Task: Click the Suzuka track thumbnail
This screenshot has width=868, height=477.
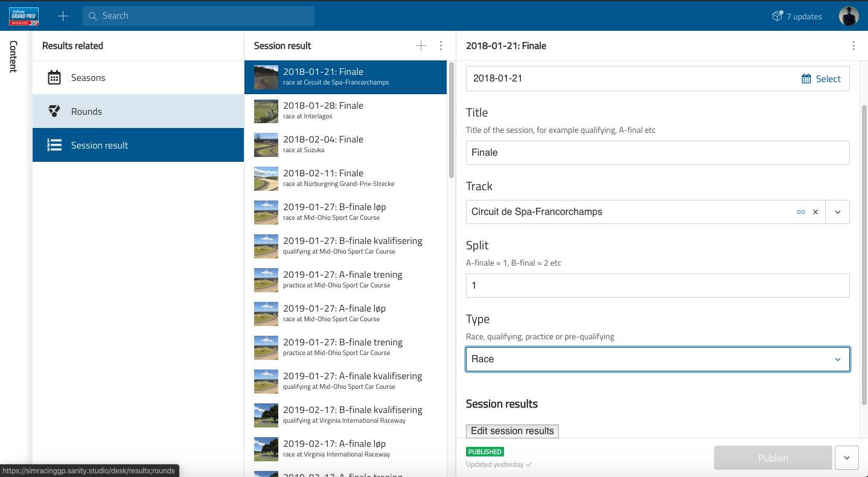Action: (266, 145)
